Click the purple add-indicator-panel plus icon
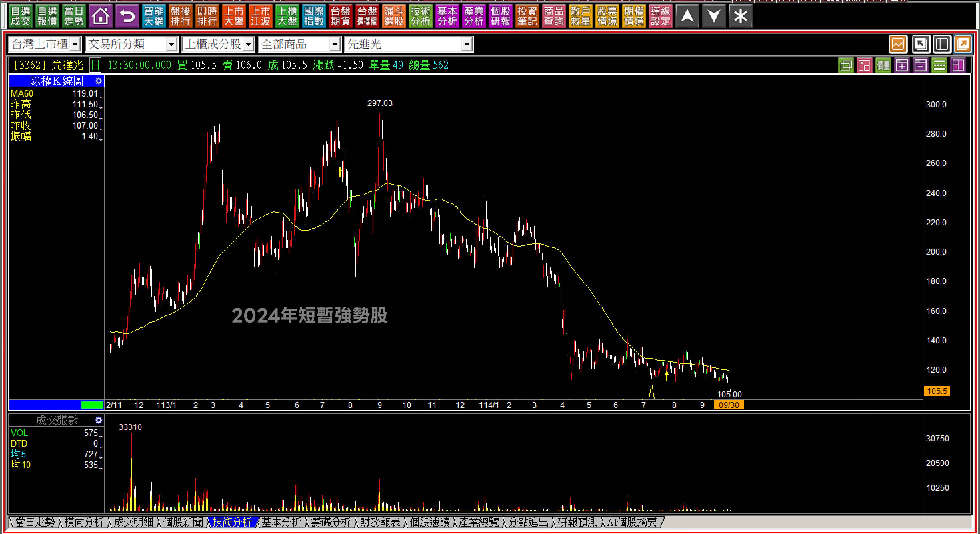The width and height of the screenshot is (980, 534). pyautogui.click(x=902, y=65)
